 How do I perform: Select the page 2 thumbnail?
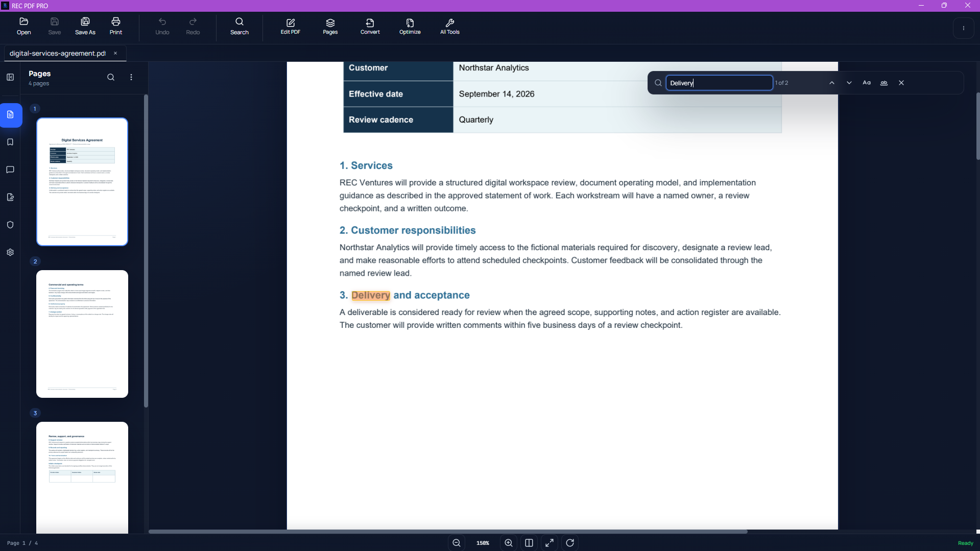coord(82,334)
